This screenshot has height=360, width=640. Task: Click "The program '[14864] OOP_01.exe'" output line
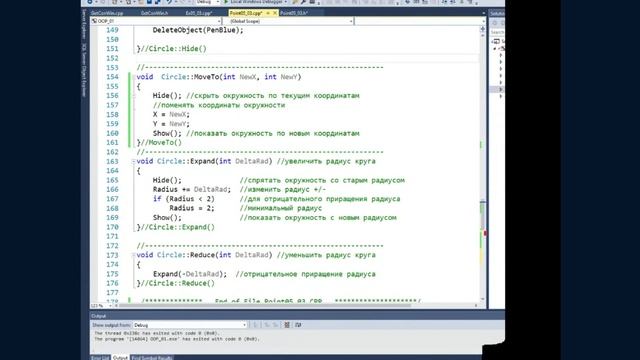(x=176, y=339)
